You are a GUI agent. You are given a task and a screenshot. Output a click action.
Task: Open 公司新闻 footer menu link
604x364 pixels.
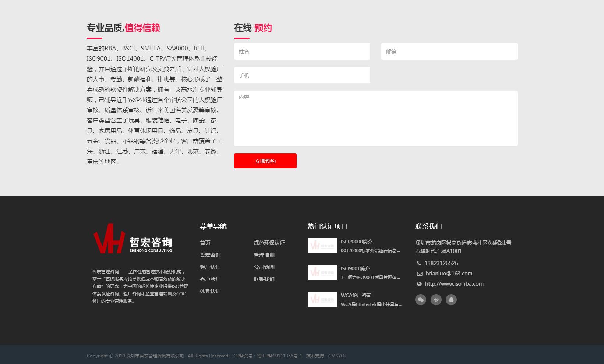coord(264,267)
